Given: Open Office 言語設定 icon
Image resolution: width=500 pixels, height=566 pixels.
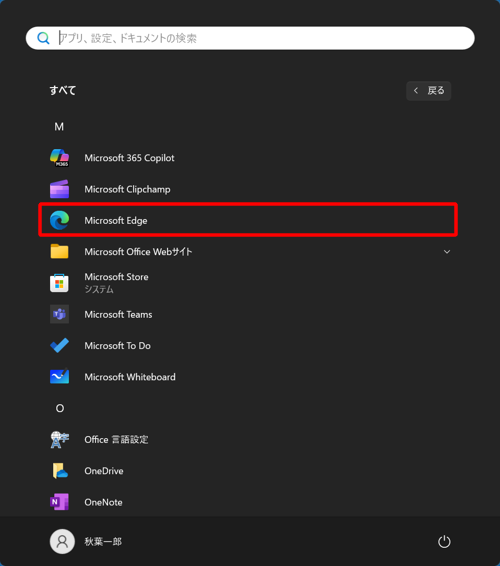Looking at the screenshot, I should (x=60, y=439).
